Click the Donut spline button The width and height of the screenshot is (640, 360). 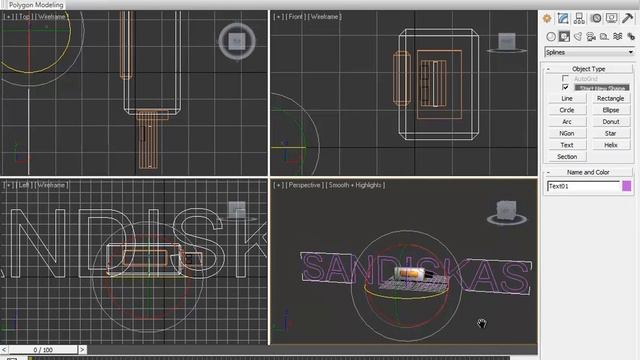tap(611, 122)
